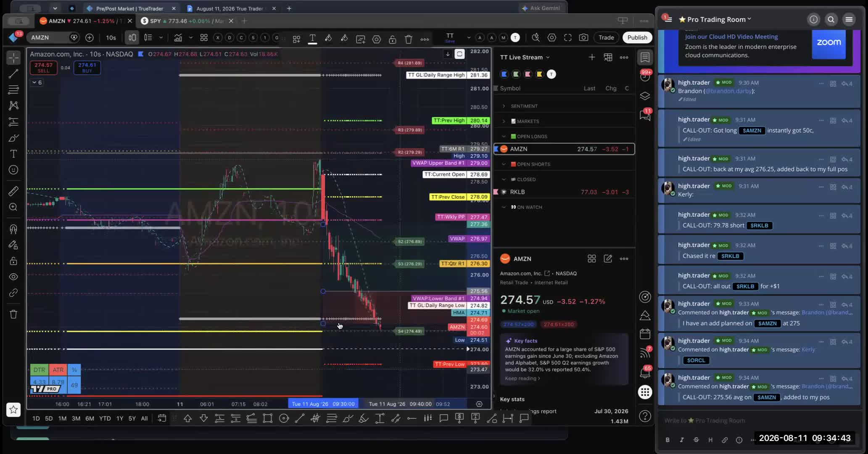Open the emoji icons tool
This screenshot has width=868, height=454.
tap(13, 170)
